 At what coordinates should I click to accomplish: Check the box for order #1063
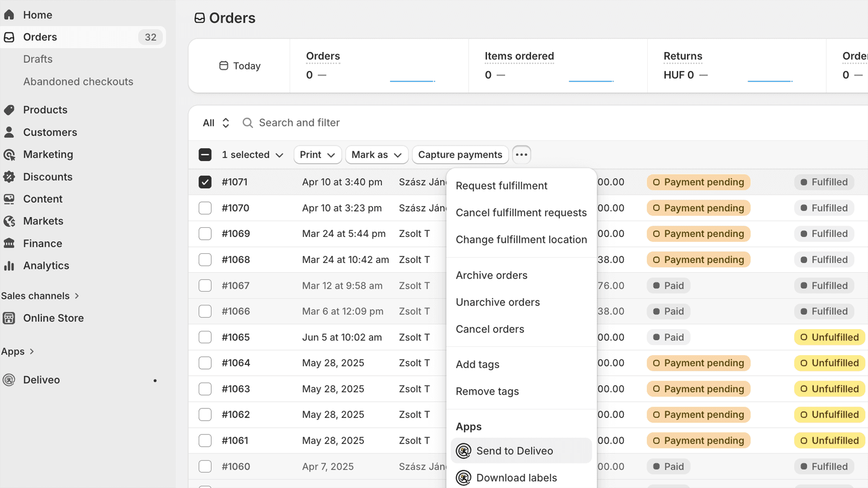pyautogui.click(x=205, y=389)
